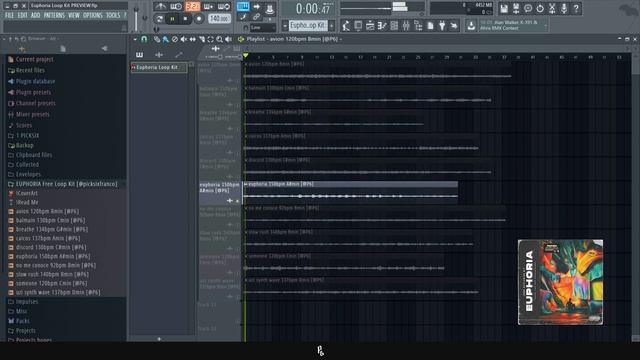Open the playlist options arrow menu
640x360 pixels.
pyautogui.click(x=135, y=39)
